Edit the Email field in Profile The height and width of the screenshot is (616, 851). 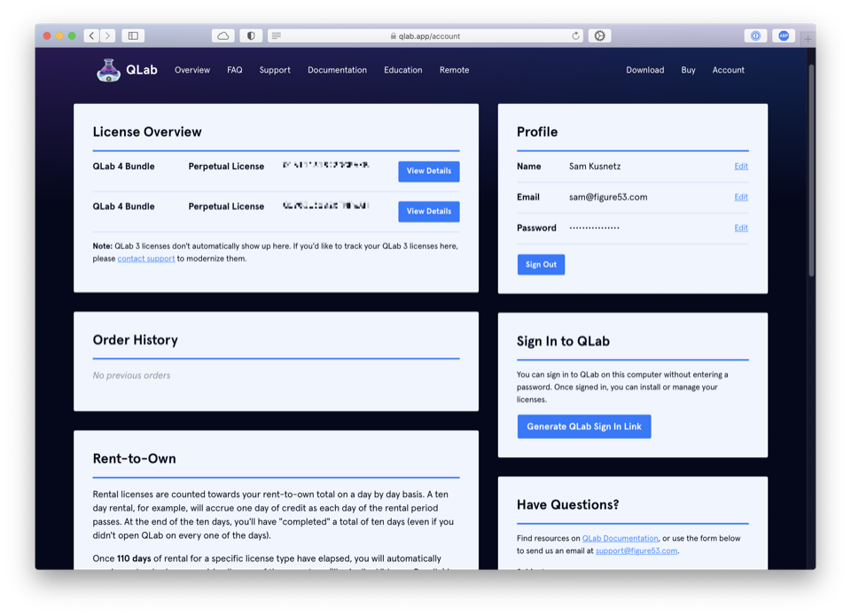tap(740, 197)
